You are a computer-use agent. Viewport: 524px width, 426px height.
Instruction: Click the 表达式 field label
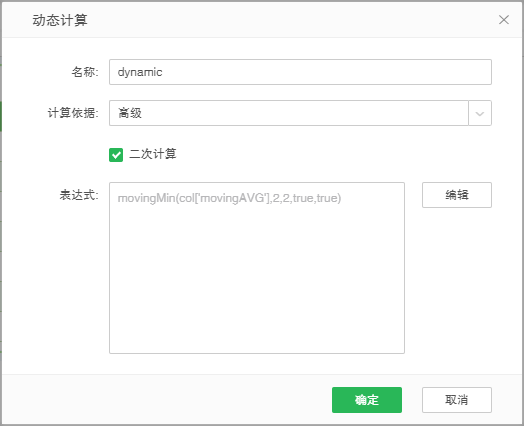click(x=79, y=195)
